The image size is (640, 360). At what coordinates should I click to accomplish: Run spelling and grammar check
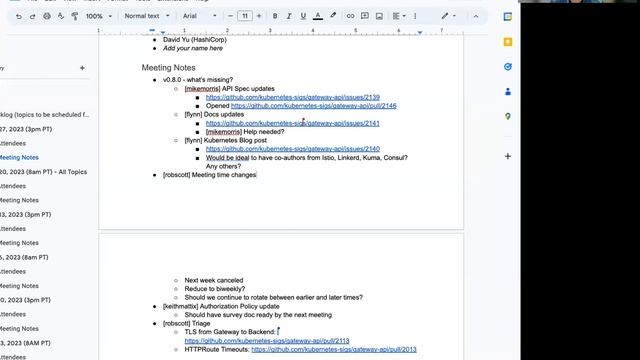click(x=61, y=16)
